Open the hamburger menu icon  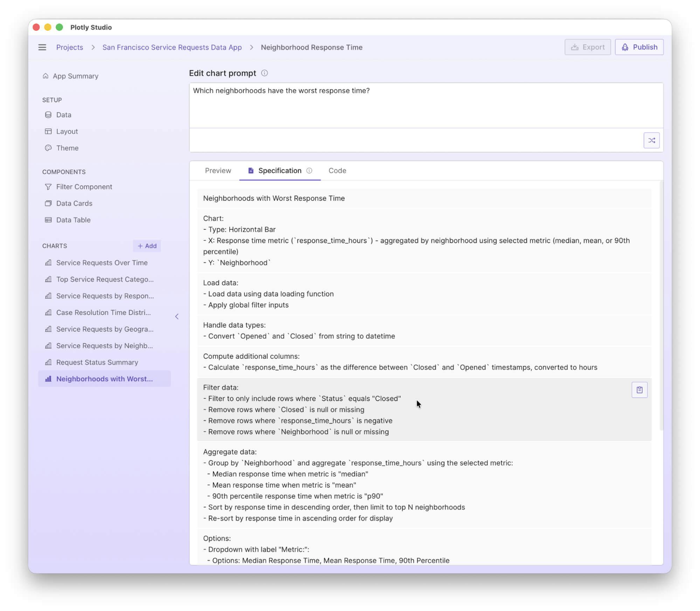point(42,47)
